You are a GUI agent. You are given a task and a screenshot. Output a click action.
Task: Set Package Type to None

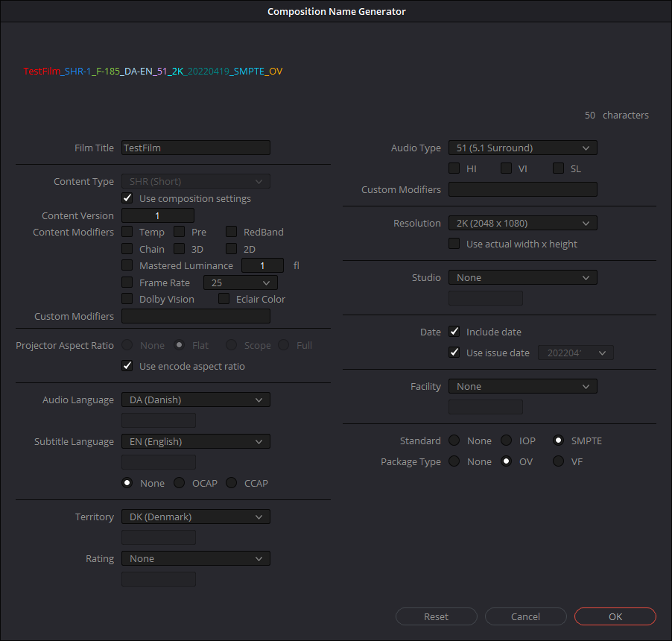pyautogui.click(x=454, y=461)
